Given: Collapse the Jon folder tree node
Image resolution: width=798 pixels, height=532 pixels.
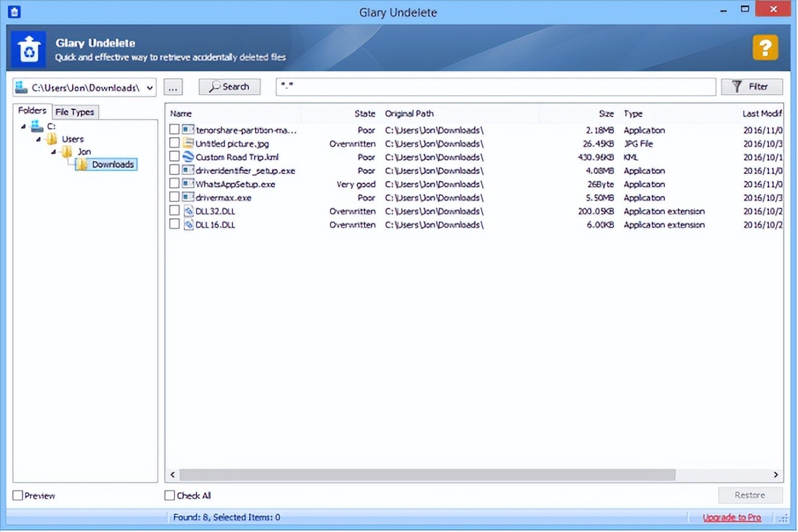Looking at the screenshot, I should click(53, 152).
